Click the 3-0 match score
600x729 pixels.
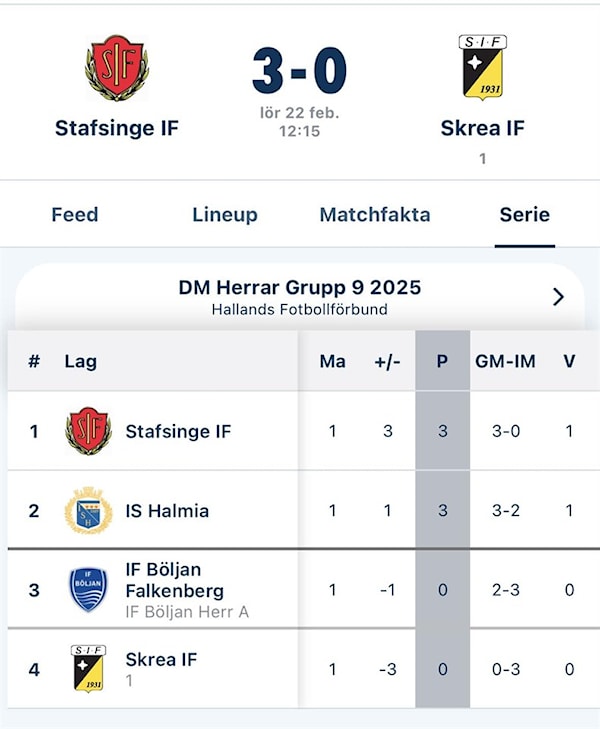coord(299,71)
